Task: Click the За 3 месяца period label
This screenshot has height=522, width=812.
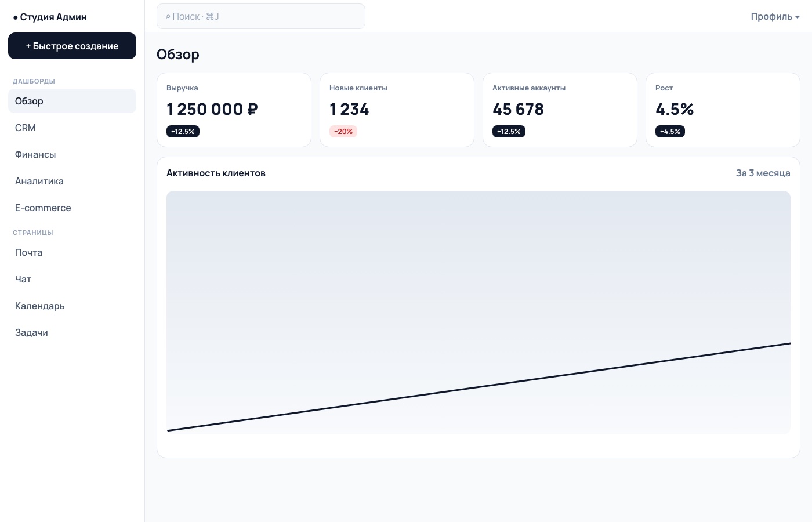Action: coord(763,173)
